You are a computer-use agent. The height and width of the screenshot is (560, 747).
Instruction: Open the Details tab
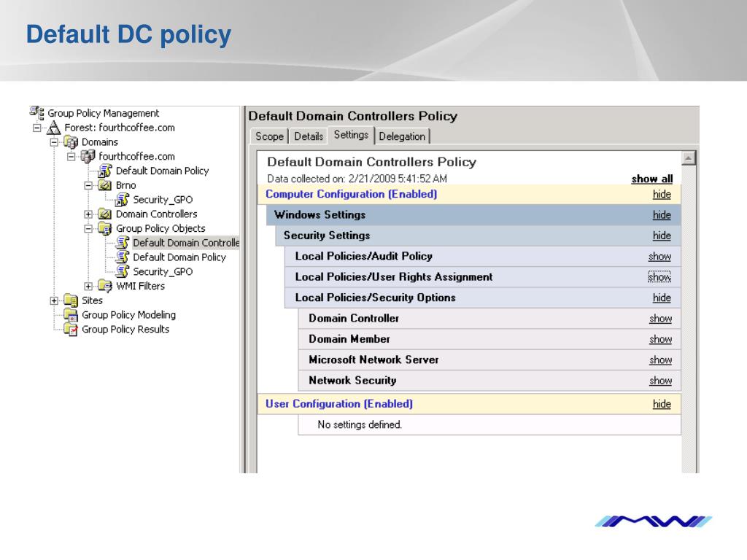[x=309, y=136]
